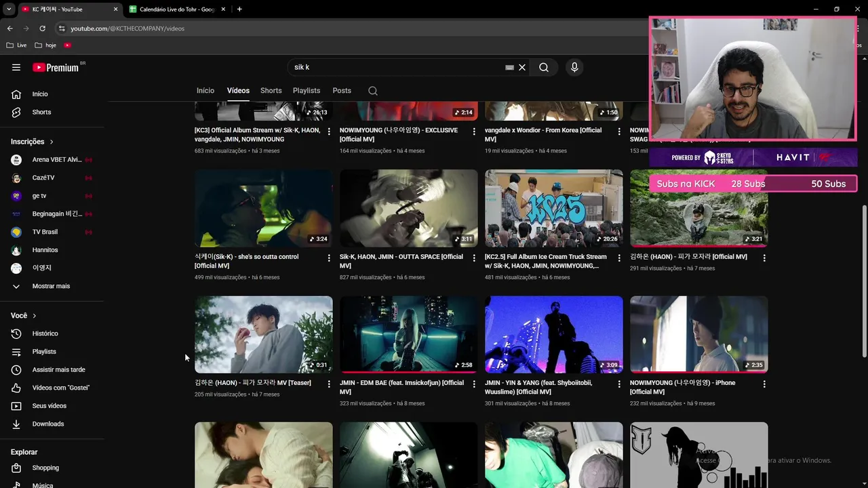This screenshot has width=868, height=488.
Task: Open NOWIMYOUNG iPhone video title
Action: [683, 387]
